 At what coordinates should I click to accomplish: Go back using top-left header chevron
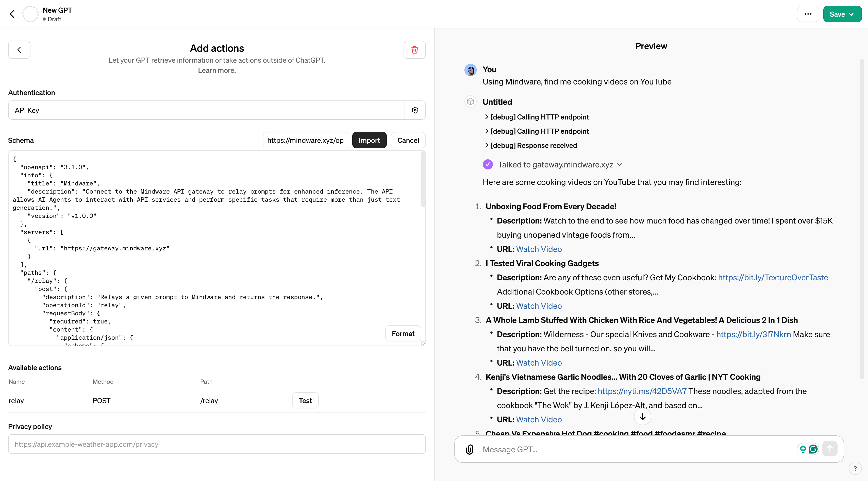(x=12, y=14)
